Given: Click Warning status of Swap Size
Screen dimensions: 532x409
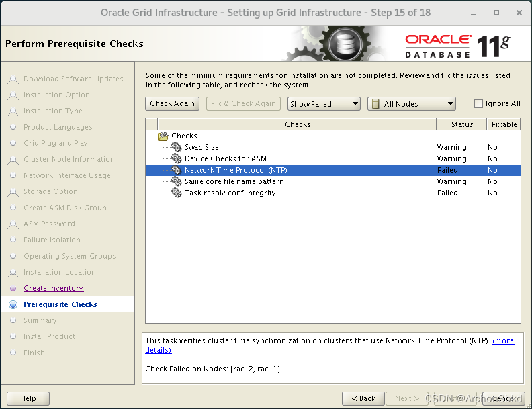Looking at the screenshot, I should pos(451,147).
